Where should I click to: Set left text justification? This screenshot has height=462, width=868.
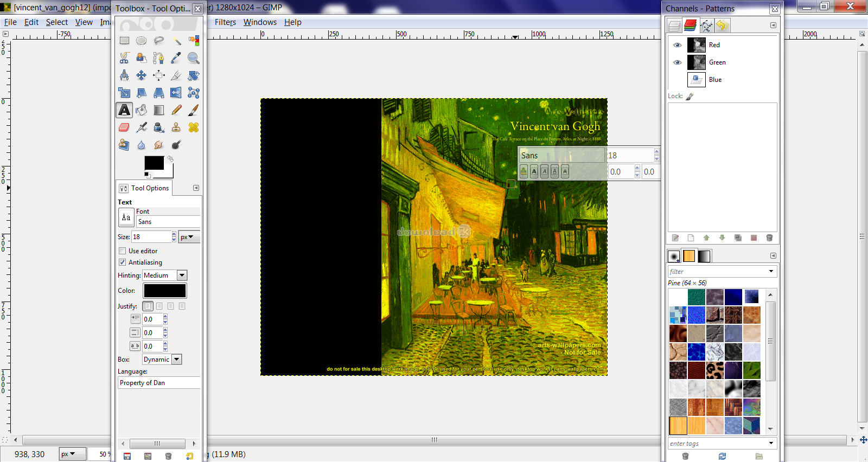pyautogui.click(x=148, y=306)
